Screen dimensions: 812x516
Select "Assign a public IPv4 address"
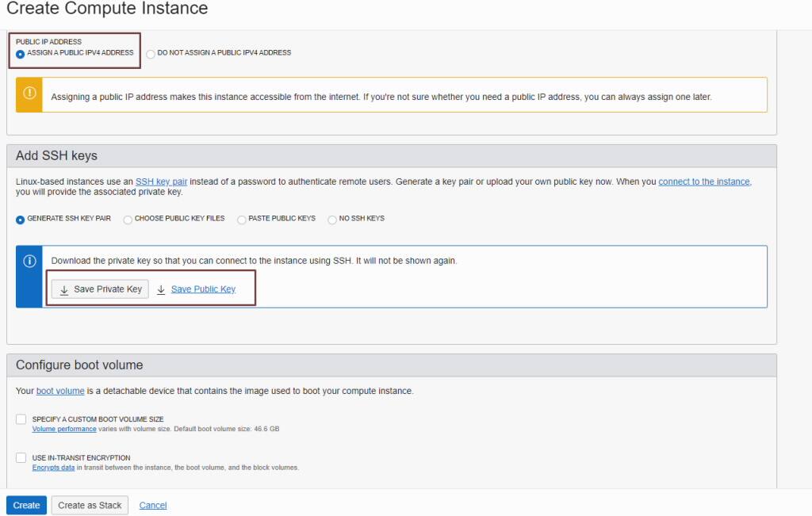pos(20,53)
